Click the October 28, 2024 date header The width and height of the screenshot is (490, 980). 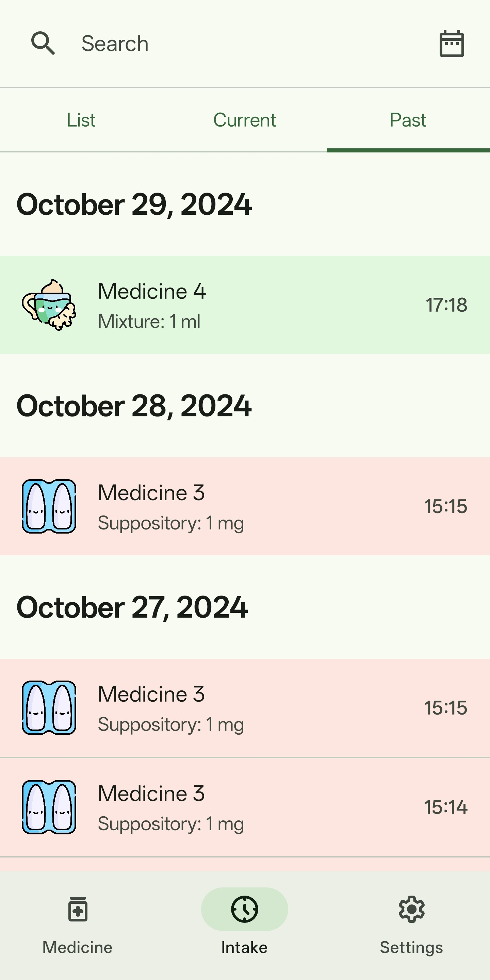(x=134, y=406)
